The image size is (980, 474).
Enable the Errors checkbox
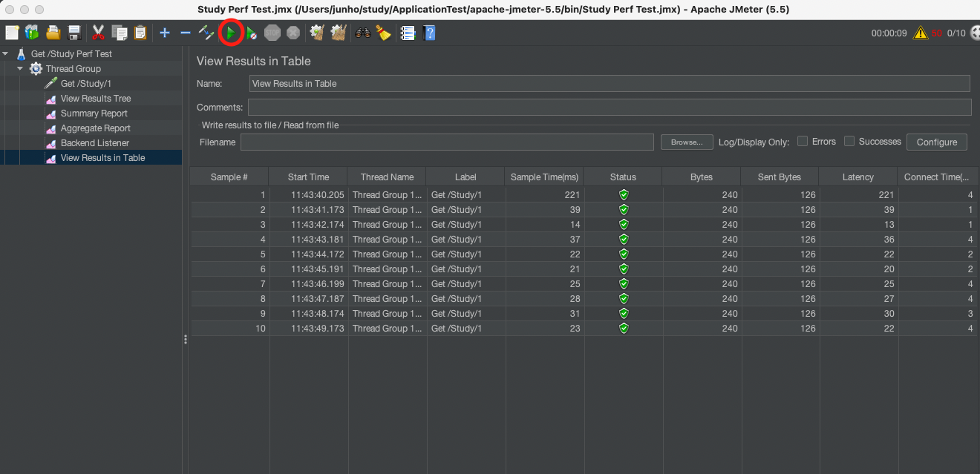pos(803,141)
